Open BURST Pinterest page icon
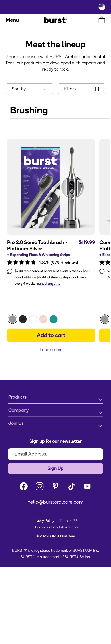The width and height of the screenshot is (111, 644). tap(55, 486)
